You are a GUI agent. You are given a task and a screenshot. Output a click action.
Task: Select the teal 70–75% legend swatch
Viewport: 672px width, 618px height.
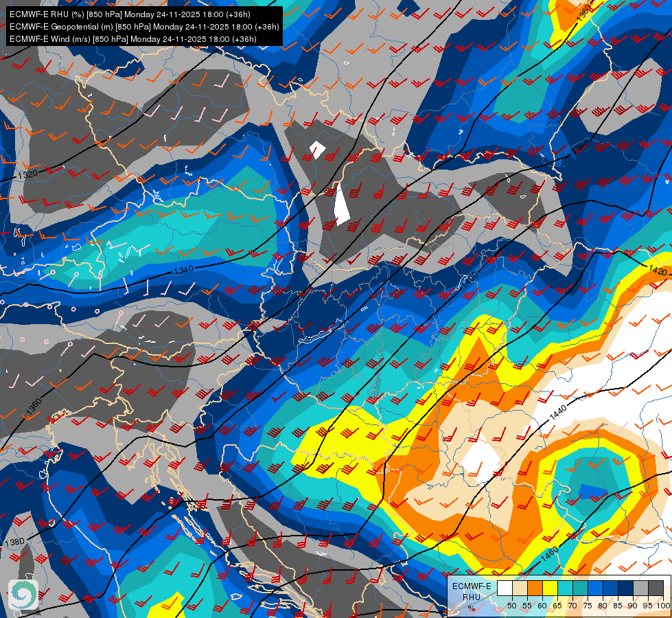point(580,588)
